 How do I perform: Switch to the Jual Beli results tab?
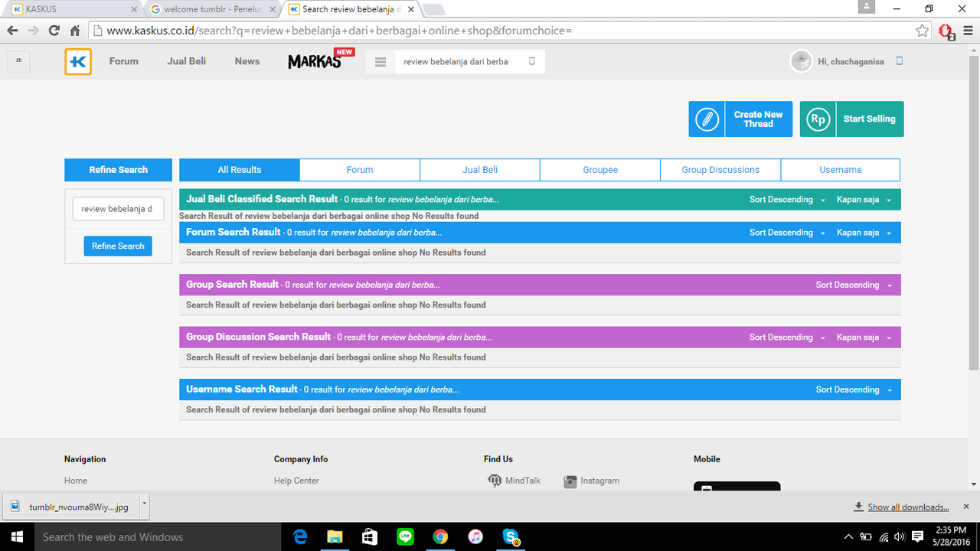point(480,170)
